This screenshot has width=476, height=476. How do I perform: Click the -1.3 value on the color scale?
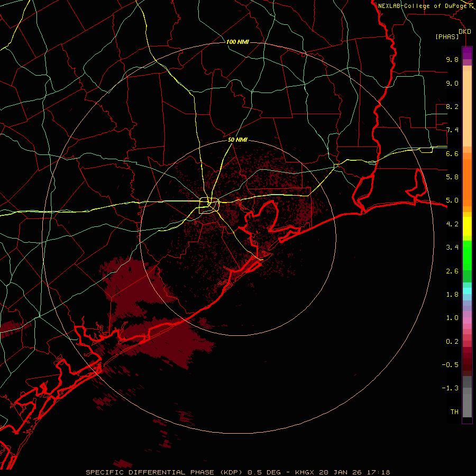450,388
